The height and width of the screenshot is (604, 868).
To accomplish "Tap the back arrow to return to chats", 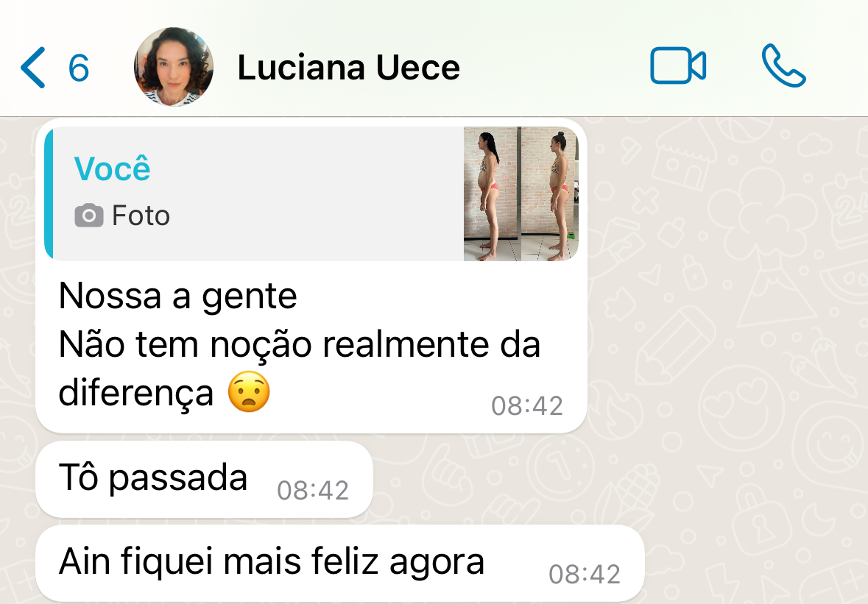I will pos(32,68).
